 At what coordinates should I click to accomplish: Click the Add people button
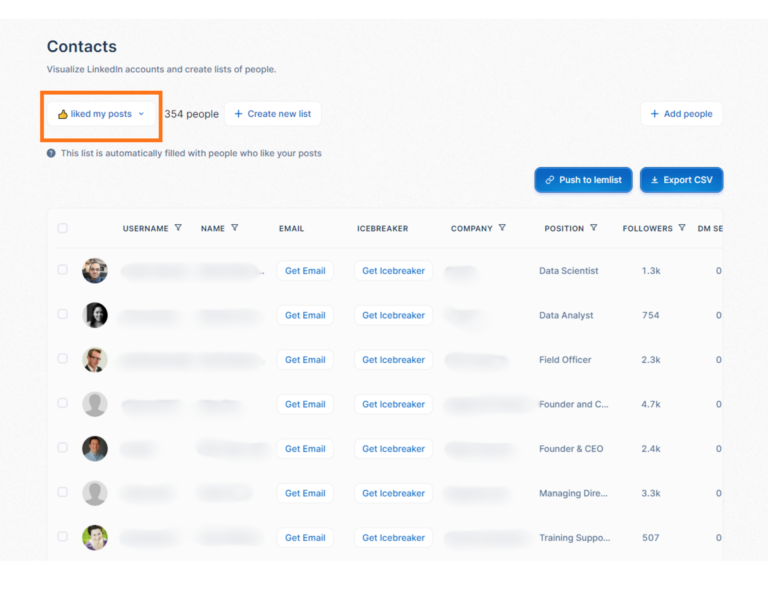coord(681,114)
